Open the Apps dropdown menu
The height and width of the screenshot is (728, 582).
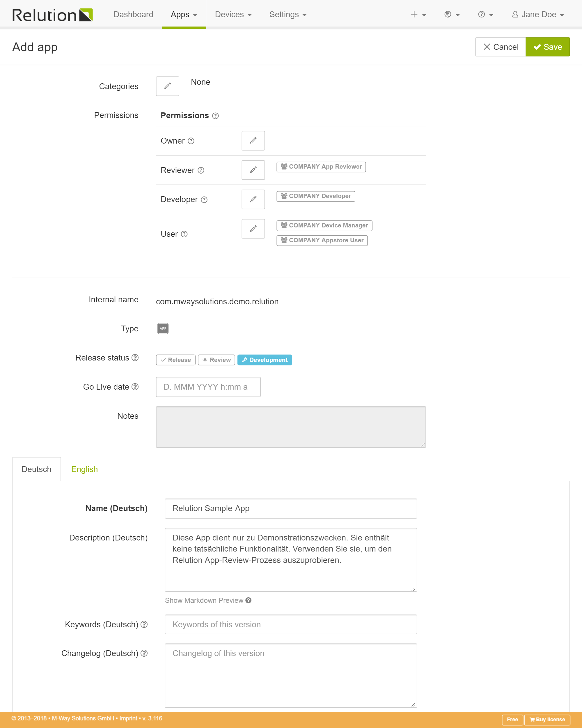184,15
